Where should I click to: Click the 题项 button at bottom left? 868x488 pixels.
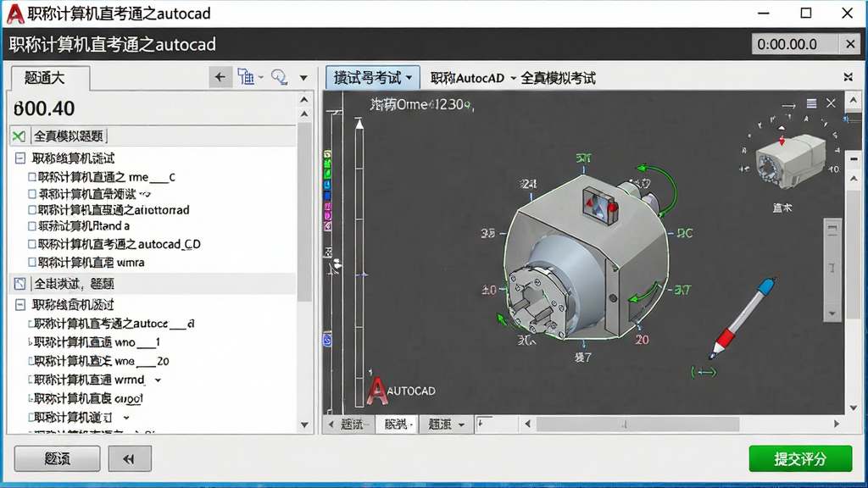(x=57, y=458)
